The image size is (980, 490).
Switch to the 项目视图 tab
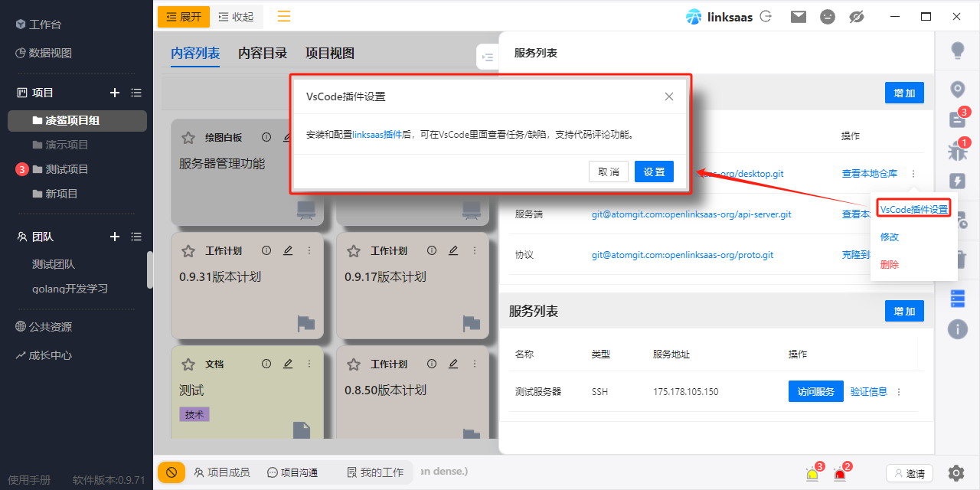pyautogui.click(x=330, y=53)
